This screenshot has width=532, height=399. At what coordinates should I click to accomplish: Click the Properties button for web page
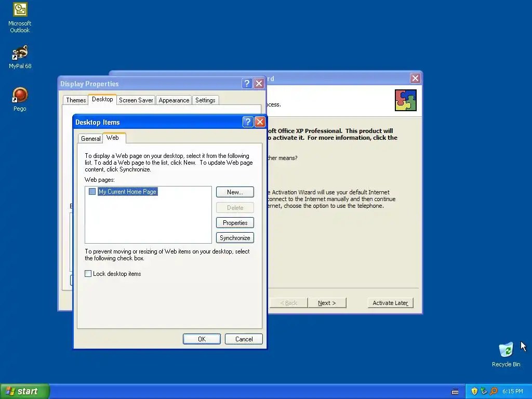(235, 223)
